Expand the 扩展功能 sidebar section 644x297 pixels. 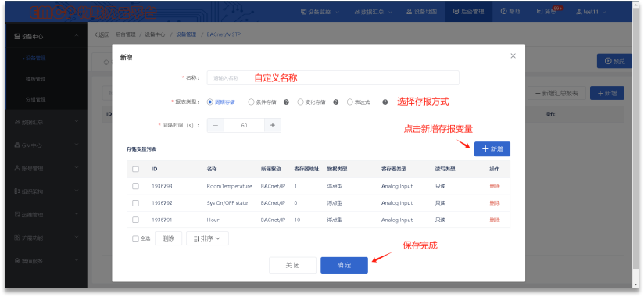point(77,238)
